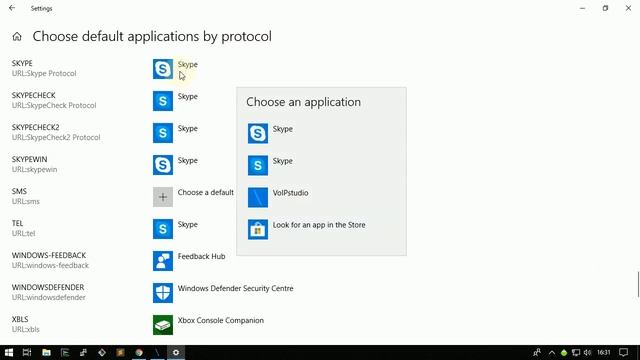Click the SKYPECHECK2 protocol name

pyautogui.click(x=36, y=127)
